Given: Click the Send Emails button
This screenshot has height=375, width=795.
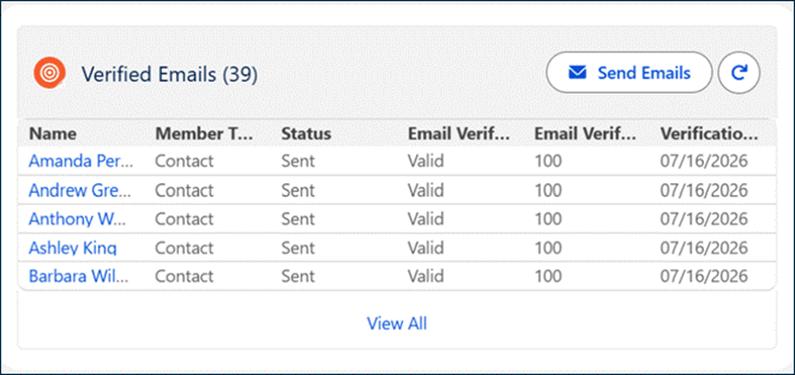Looking at the screenshot, I should 629,72.
